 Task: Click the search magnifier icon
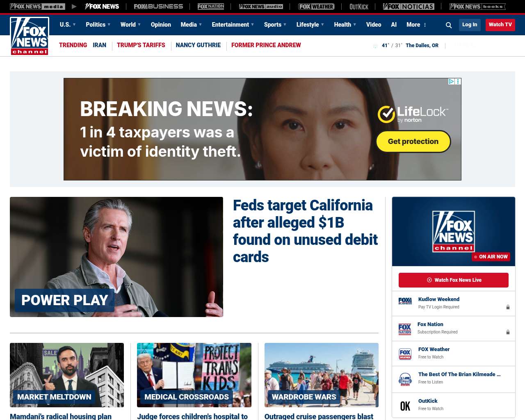[x=449, y=25]
